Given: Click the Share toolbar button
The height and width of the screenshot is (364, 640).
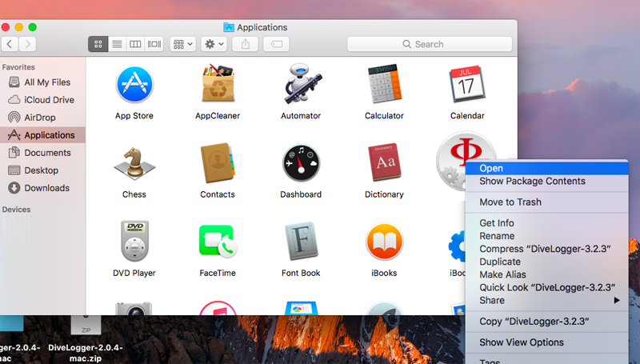Looking at the screenshot, I should click(245, 44).
